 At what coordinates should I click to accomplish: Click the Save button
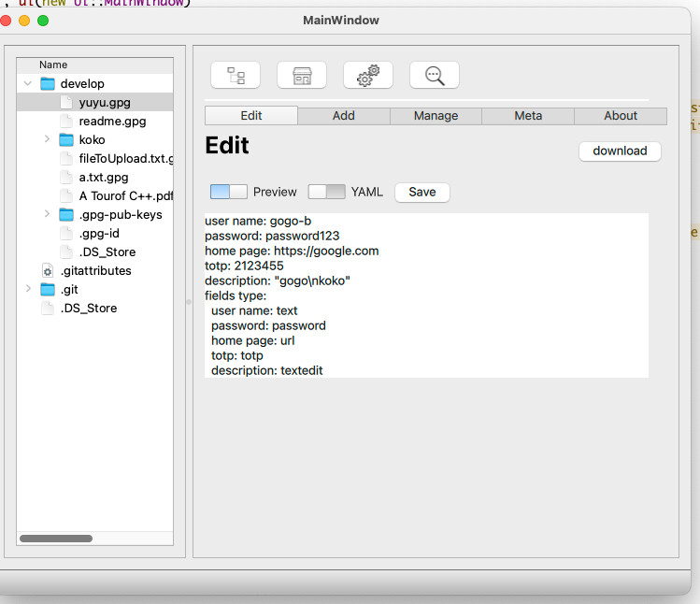click(x=422, y=192)
